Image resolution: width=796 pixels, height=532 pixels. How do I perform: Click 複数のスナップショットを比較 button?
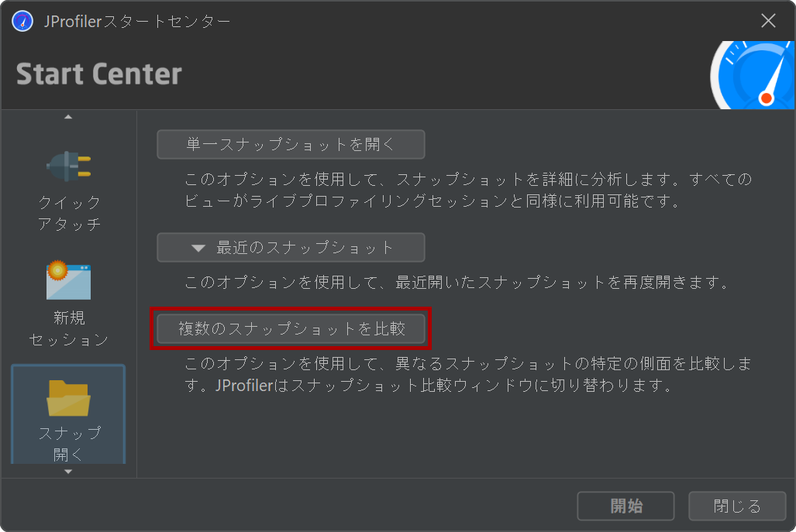(x=291, y=328)
